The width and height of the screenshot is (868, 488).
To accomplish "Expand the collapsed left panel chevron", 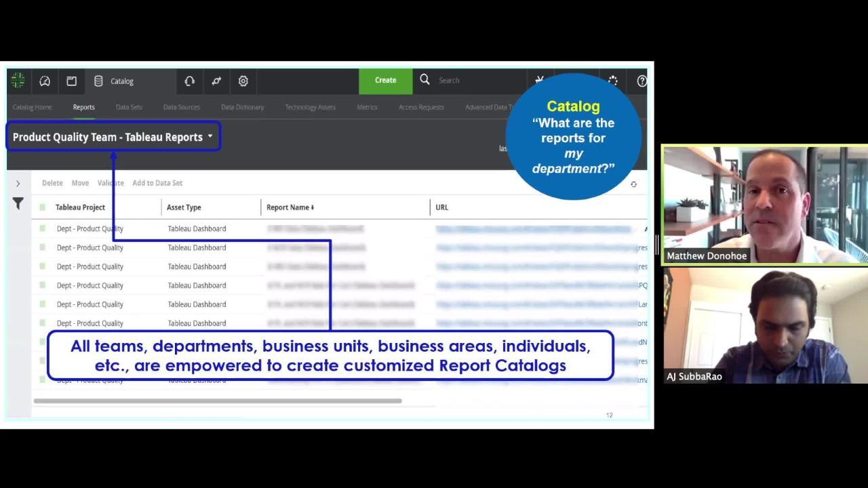I will tap(18, 183).
